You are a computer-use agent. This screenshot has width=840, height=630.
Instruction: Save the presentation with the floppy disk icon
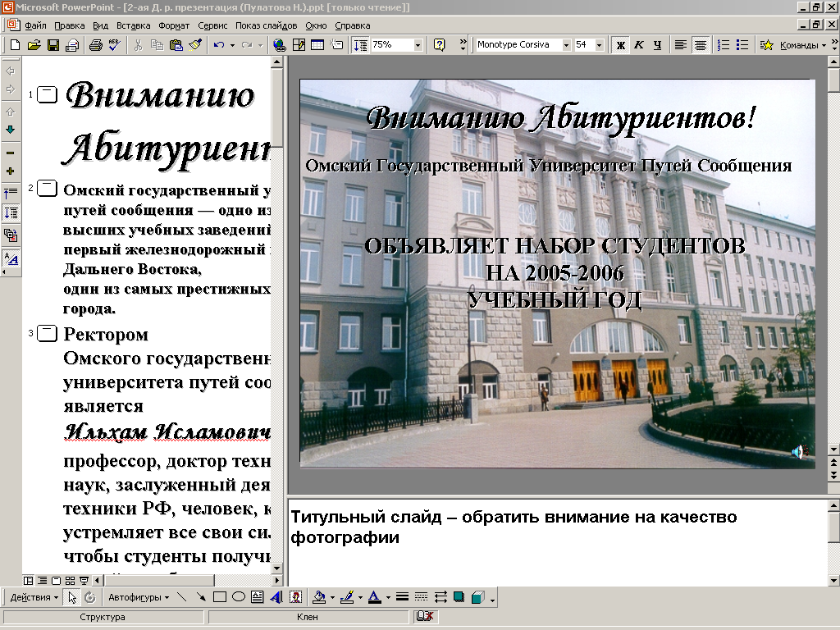[x=53, y=45]
